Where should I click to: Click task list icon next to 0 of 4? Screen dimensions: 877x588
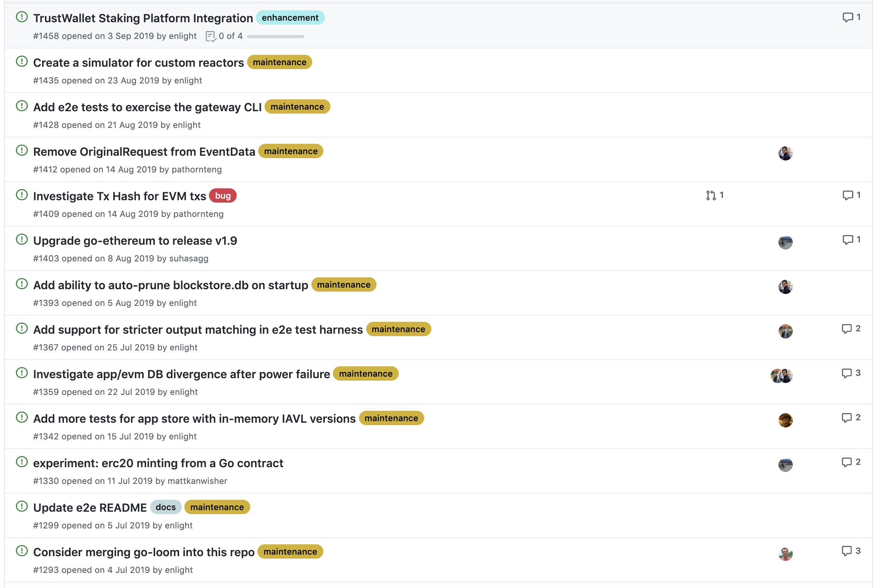(211, 36)
